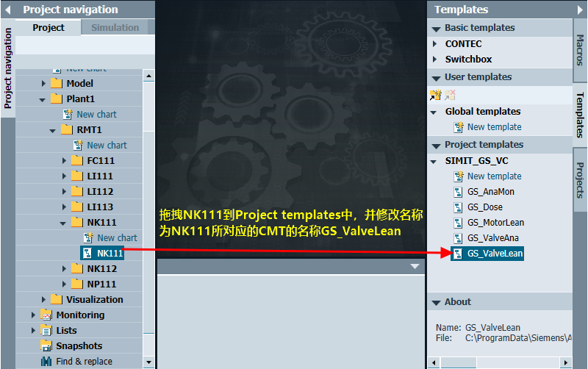Click the GS_Dose template icon
The height and width of the screenshot is (369, 588).
click(458, 207)
